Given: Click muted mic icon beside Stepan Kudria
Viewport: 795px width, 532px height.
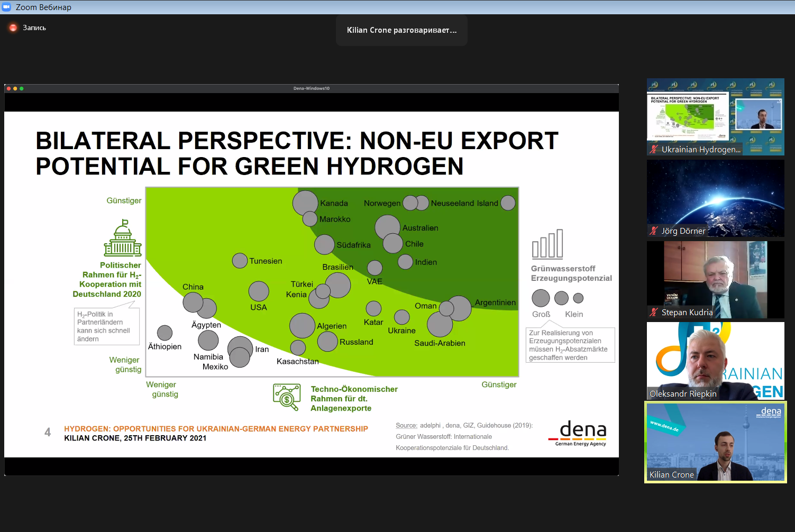Looking at the screenshot, I should [654, 312].
